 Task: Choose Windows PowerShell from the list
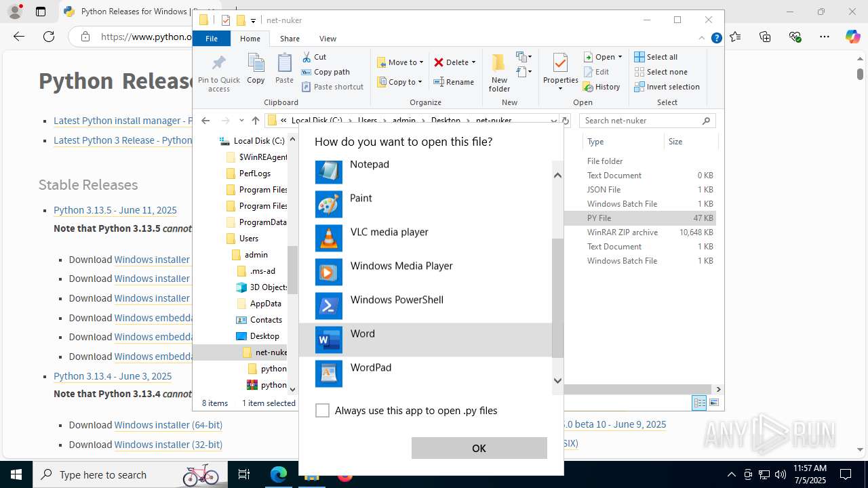pyautogui.click(x=425, y=306)
